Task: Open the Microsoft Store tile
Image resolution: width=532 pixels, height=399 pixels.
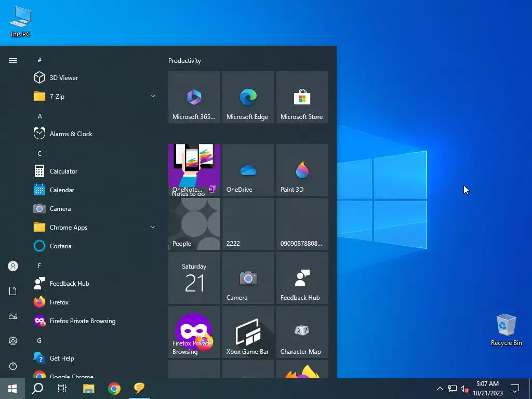Action: [x=302, y=97]
